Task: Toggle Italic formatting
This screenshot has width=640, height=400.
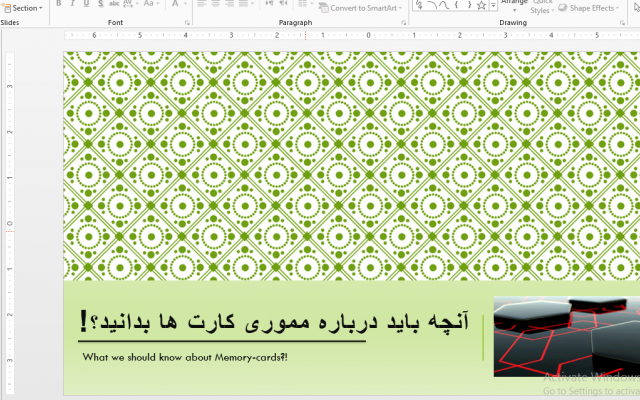Action: click(x=72, y=4)
